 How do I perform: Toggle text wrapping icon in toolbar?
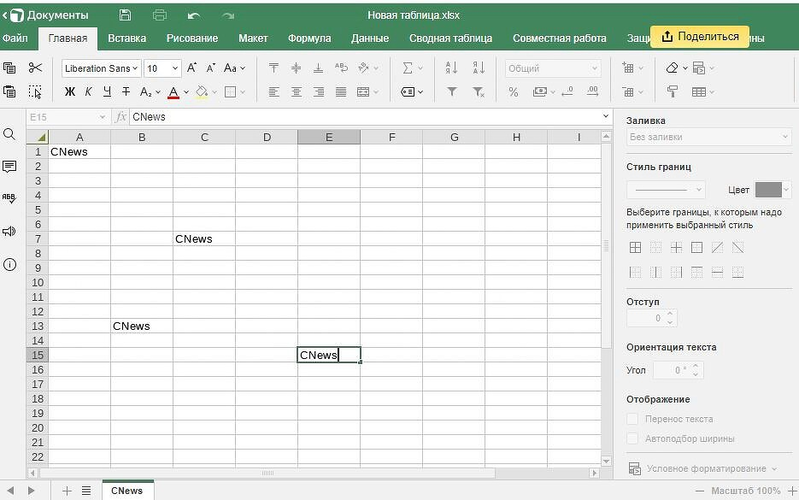coord(341,68)
